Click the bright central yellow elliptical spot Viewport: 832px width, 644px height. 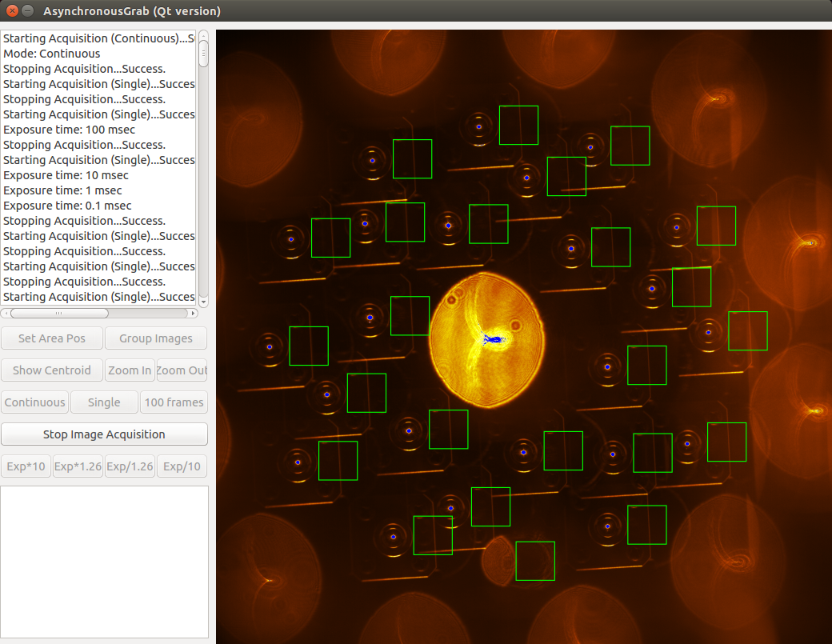(486, 340)
